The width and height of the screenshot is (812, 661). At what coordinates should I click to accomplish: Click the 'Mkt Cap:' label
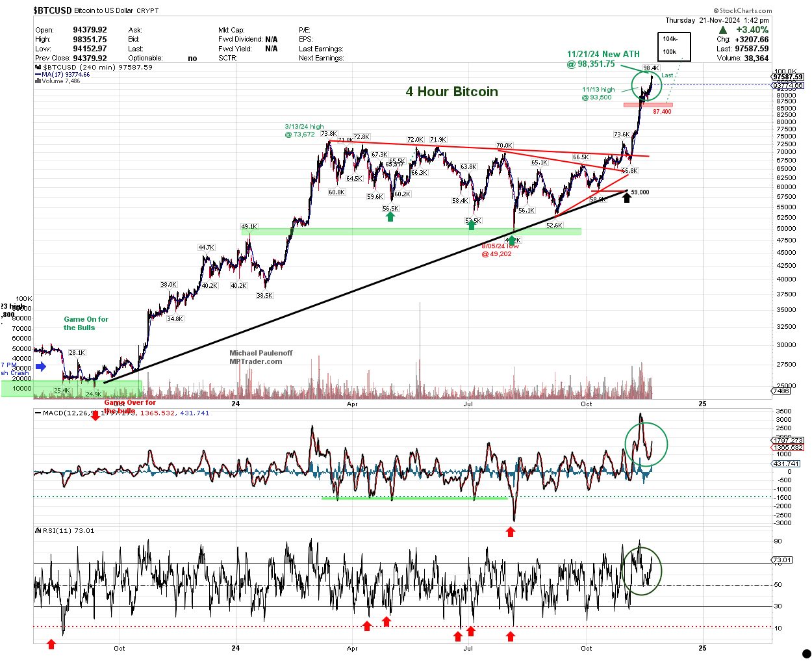tap(231, 30)
